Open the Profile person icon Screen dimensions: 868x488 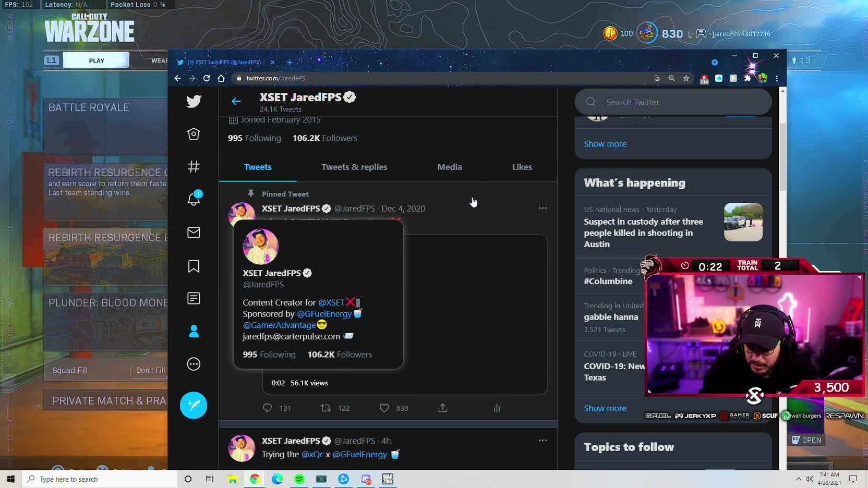coord(194,331)
